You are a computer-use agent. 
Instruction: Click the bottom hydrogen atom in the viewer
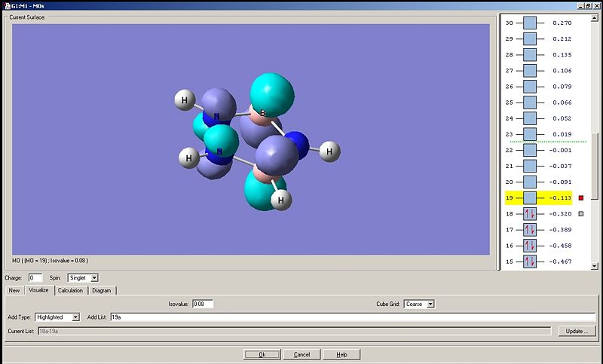(x=281, y=200)
